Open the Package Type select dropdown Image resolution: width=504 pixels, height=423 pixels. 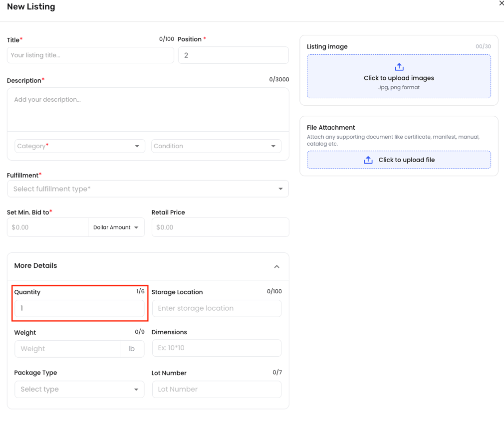pyautogui.click(x=79, y=389)
